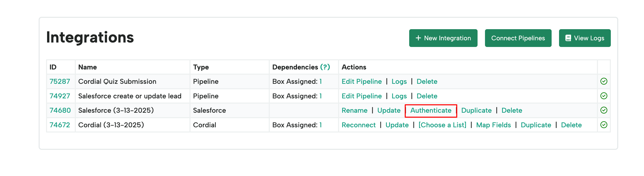Select the name text Salesforce (3-13-2025)

click(116, 110)
